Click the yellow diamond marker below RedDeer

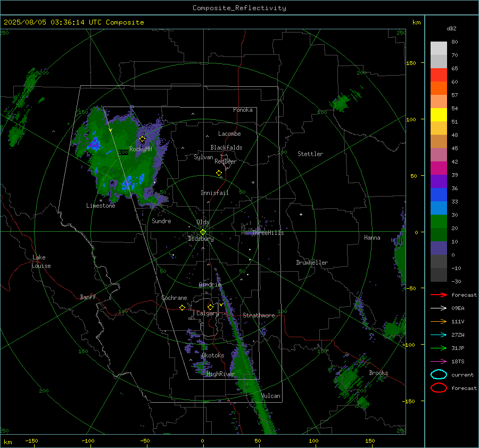pos(219,173)
